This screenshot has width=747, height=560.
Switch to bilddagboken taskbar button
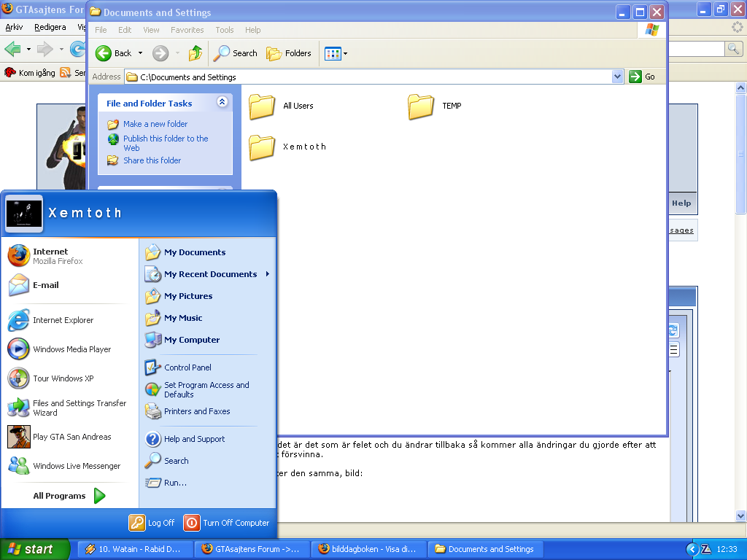point(368,549)
